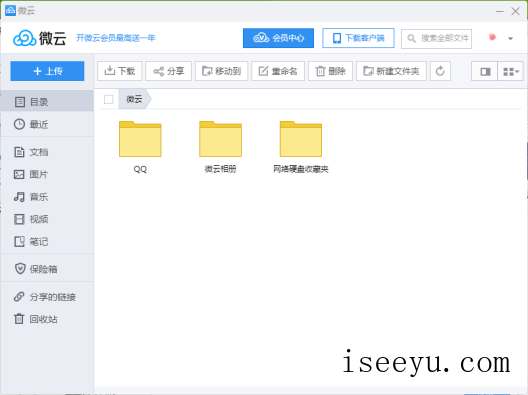Image resolution: width=528 pixels, height=395 pixels.
Task: Click the title bar 微云 app icon
Action: pos(10,10)
